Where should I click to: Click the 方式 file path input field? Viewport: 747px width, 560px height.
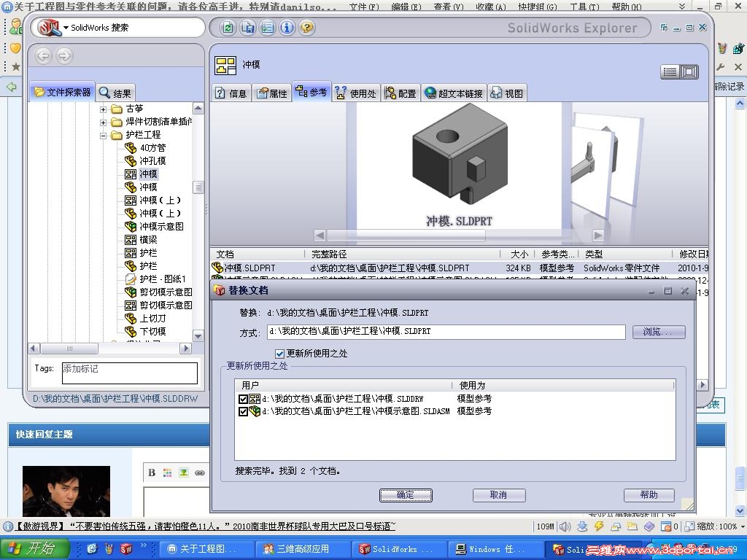coord(446,332)
